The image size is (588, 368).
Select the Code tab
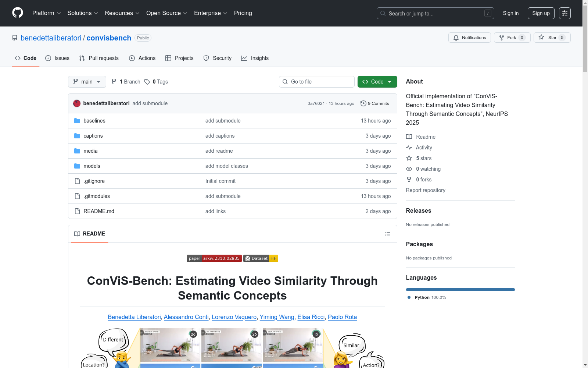(26, 58)
